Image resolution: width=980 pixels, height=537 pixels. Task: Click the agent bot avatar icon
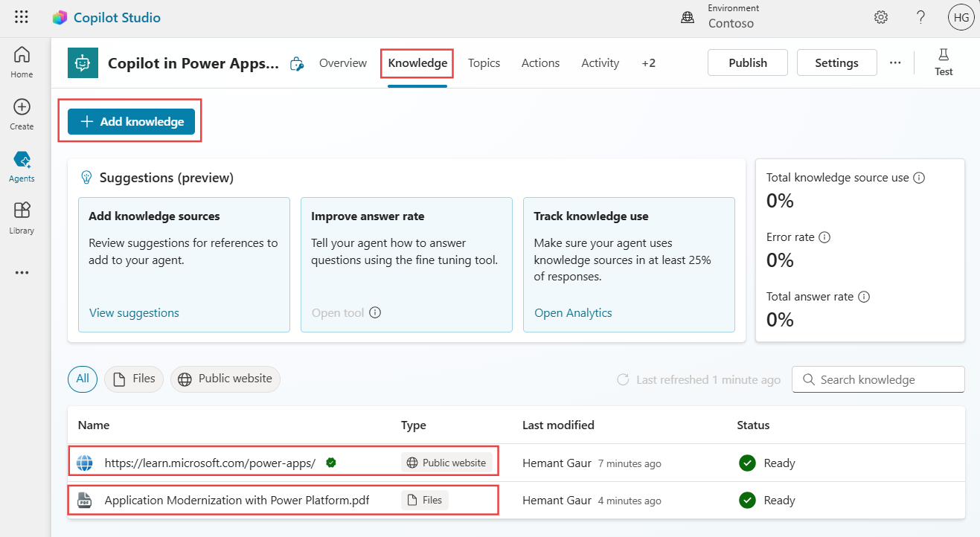pyautogui.click(x=83, y=63)
